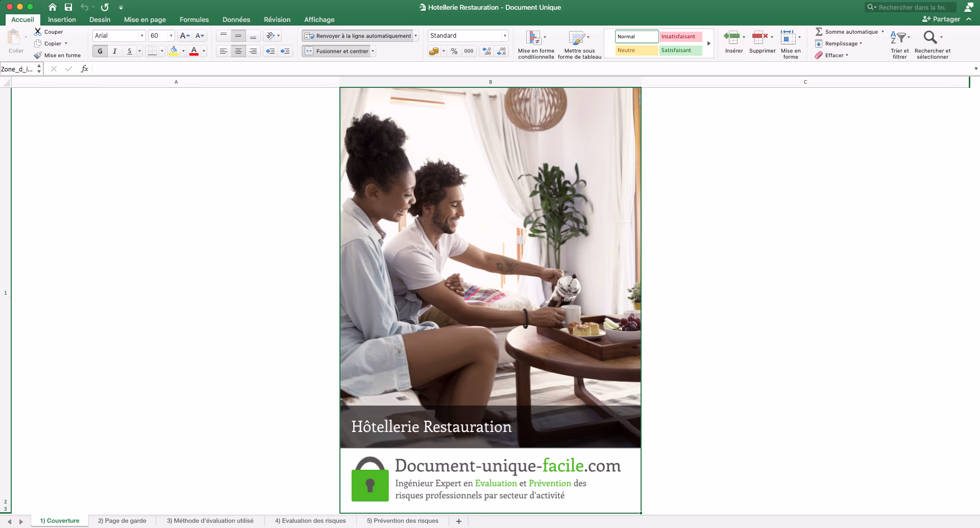Click the increase decimal places icon
Image resolution: width=980 pixels, height=528 pixels.
tap(486, 51)
